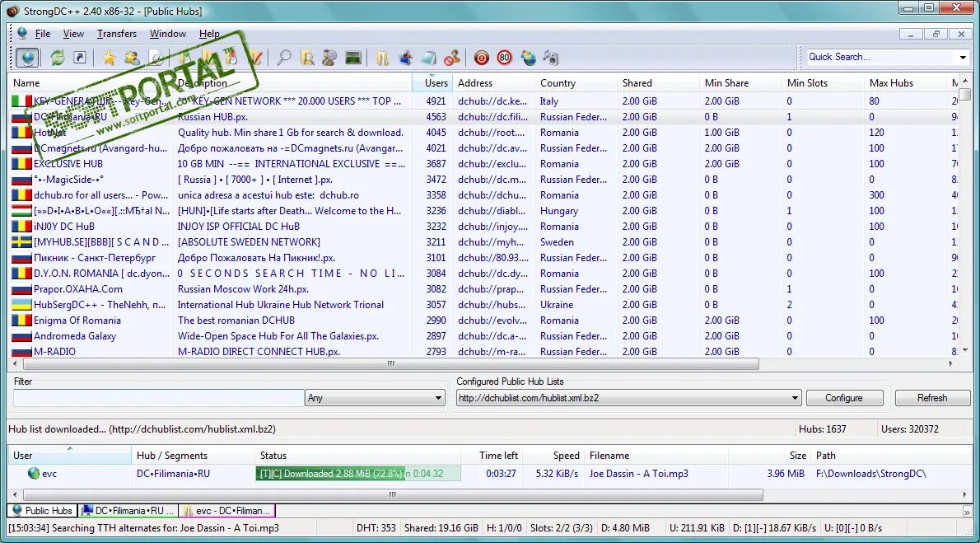Expand the configured hub lists dropdown
The image size is (980, 543).
click(795, 398)
